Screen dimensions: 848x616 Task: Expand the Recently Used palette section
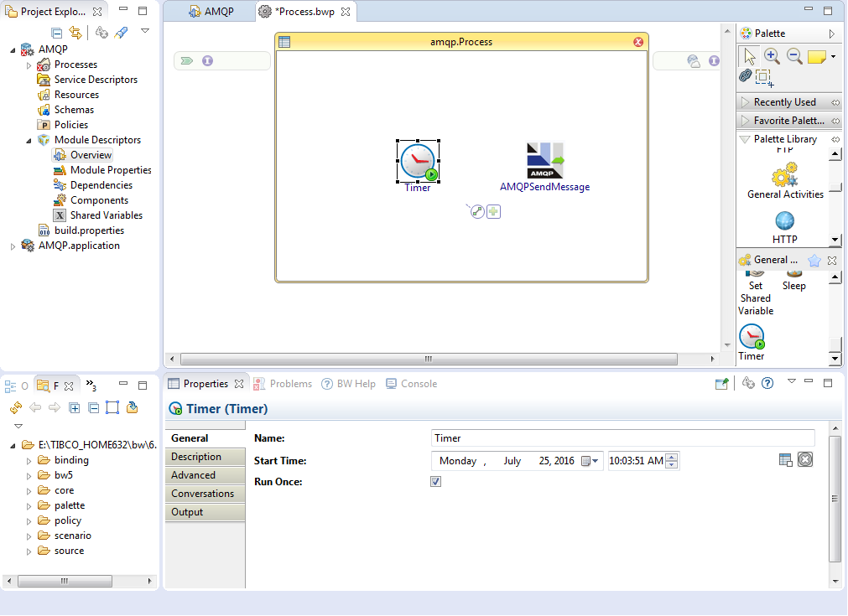[745, 102]
